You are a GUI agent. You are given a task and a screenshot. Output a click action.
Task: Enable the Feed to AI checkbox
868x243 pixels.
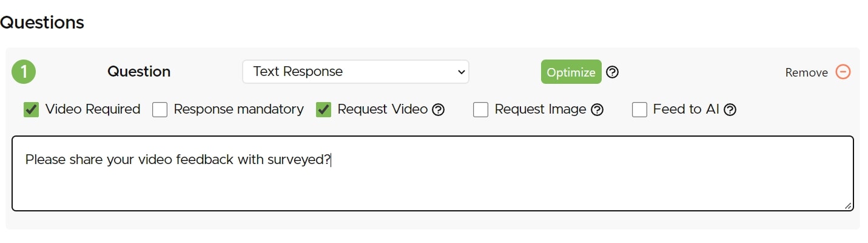pyautogui.click(x=639, y=110)
